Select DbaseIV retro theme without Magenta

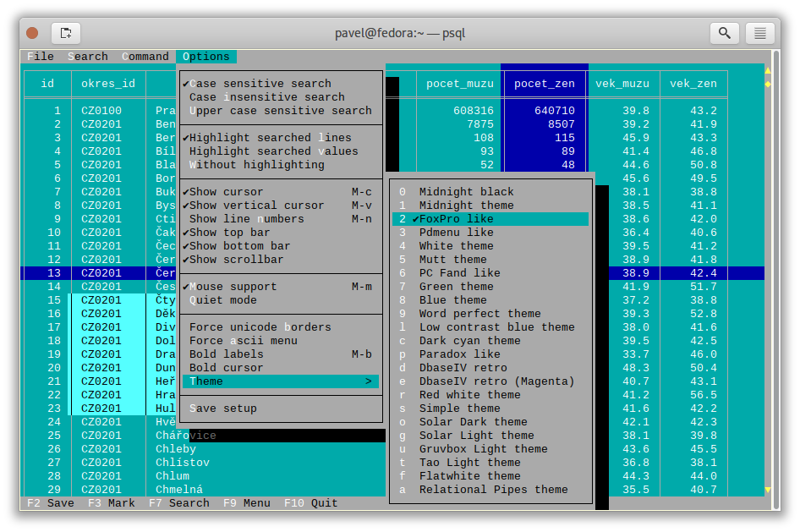coord(490,367)
